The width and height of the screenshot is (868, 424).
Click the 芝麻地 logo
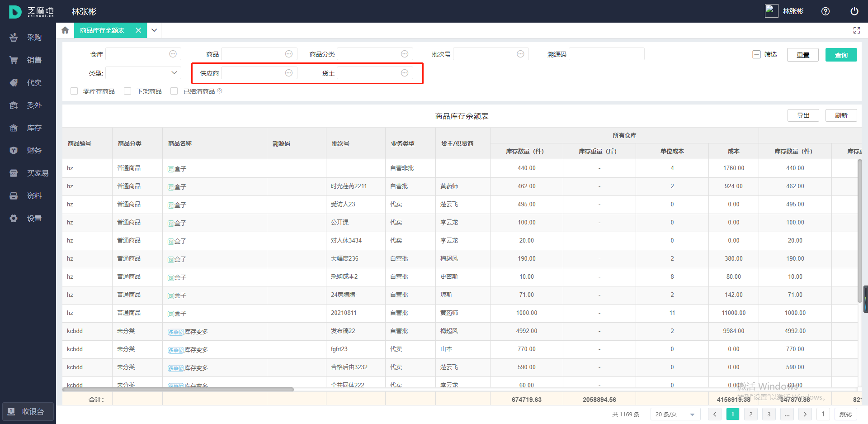click(31, 12)
